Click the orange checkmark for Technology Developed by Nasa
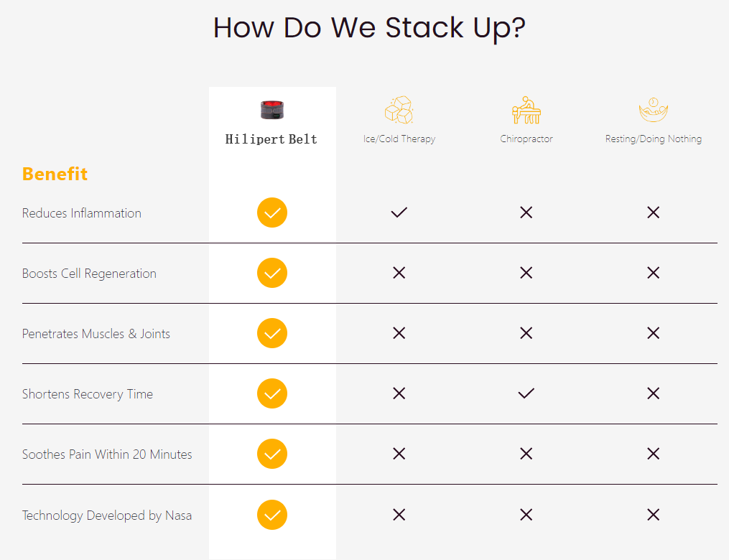729x560 pixels. coord(272,514)
